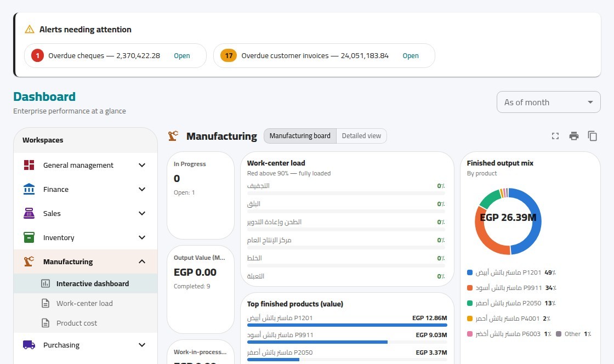Click 'Red above 90% — fully loaded' note

pos(288,173)
